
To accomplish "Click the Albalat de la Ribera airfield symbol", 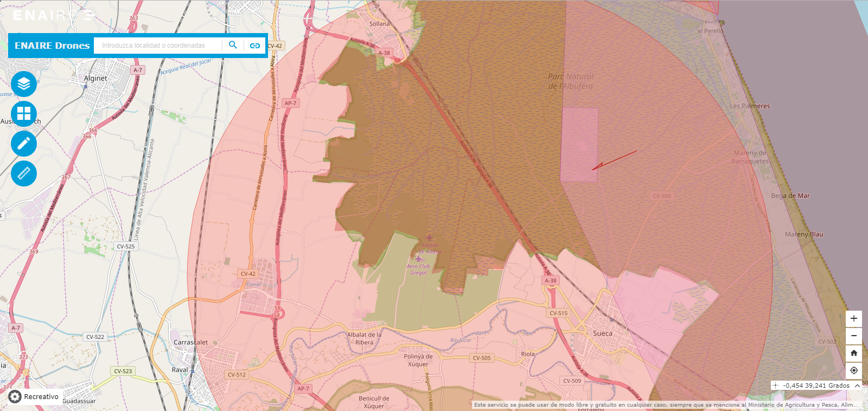I will pos(430,237).
